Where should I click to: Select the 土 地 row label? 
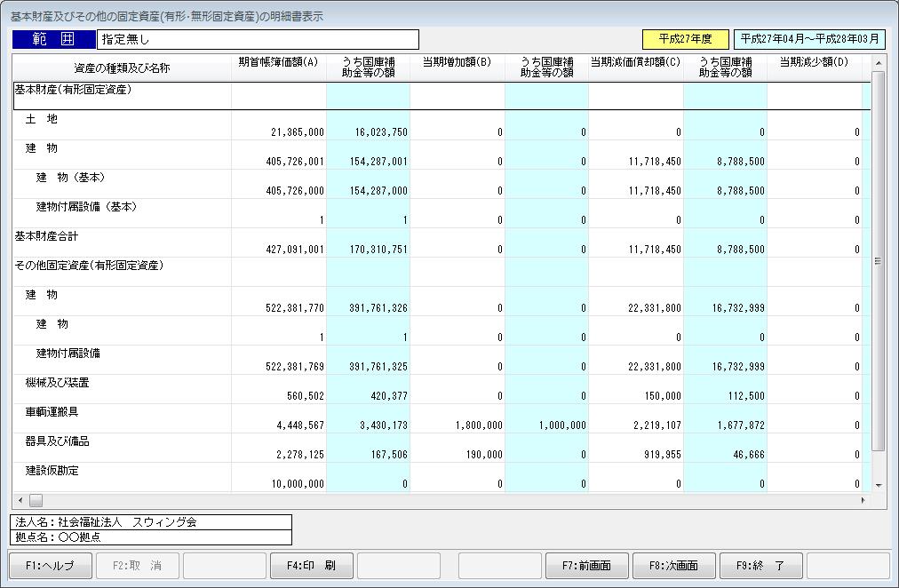tap(42, 119)
